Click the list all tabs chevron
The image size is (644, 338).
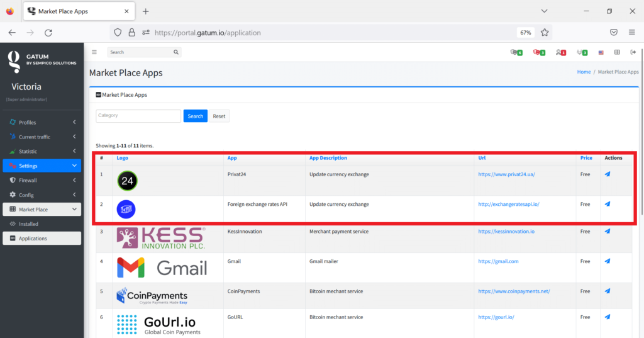[x=544, y=11]
